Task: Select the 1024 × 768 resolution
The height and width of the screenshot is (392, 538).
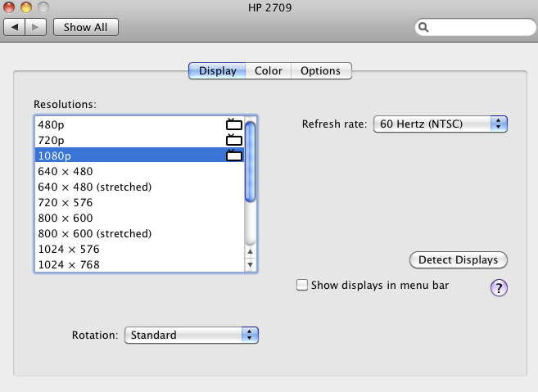Action: click(x=139, y=264)
